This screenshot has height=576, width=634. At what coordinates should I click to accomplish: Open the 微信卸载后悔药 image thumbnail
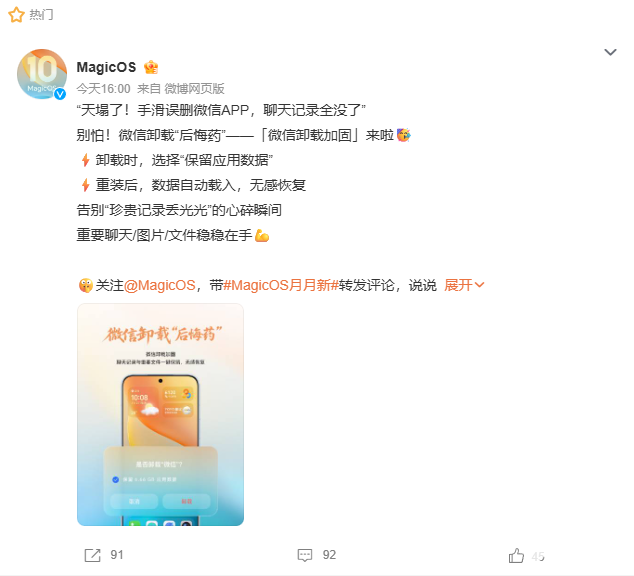[161, 415]
